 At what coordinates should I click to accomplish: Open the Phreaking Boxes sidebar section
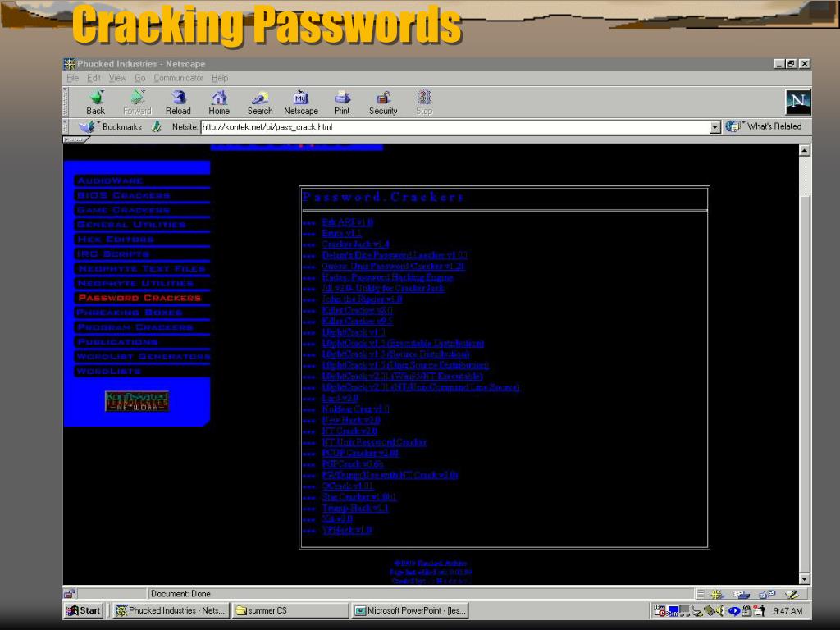click(x=130, y=313)
